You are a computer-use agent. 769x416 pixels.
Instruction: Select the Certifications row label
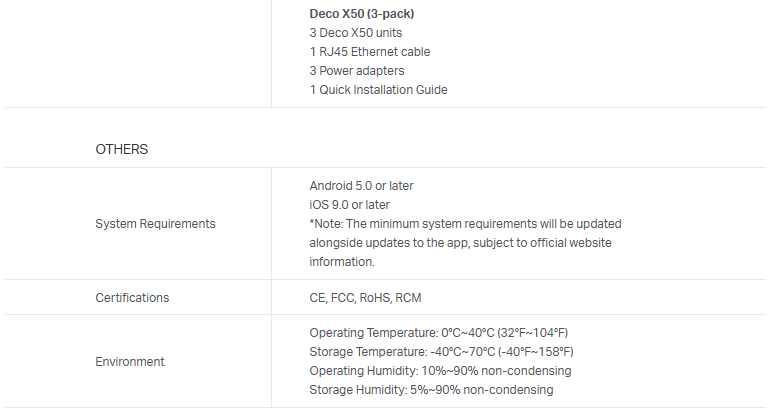(x=132, y=298)
